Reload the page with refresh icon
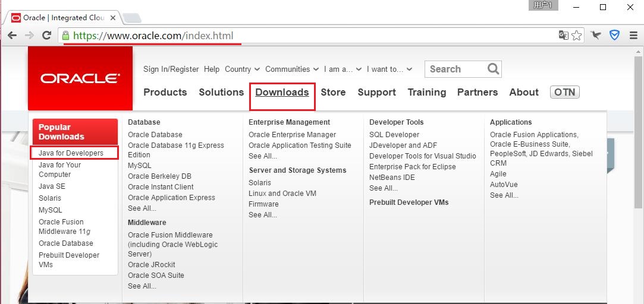Image resolution: width=644 pixels, height=304 pixels. (47, 35)
